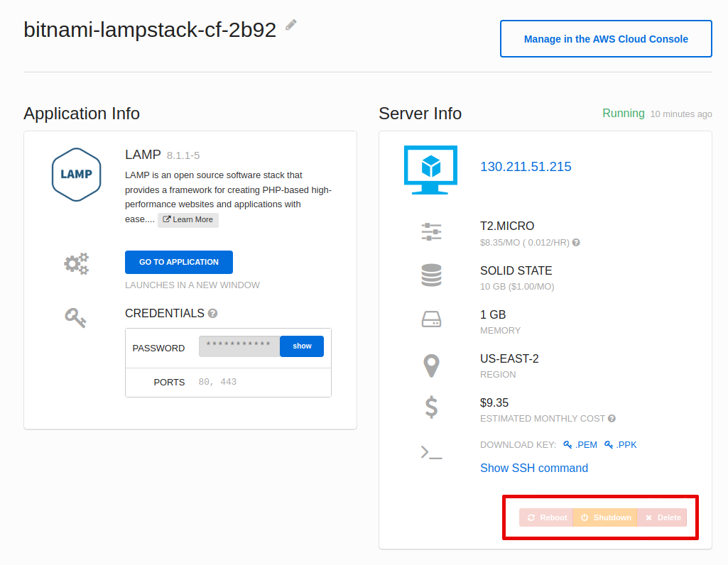Click the 10 GB ($1.00/MO) disk text
Viewport: 728px width, 565px height.
(517, 286)
